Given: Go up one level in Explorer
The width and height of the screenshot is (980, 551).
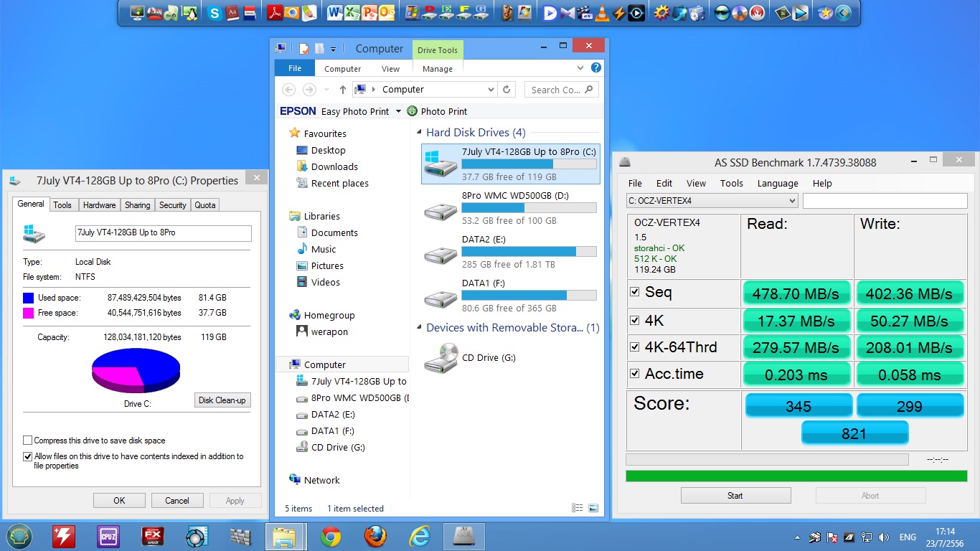Looking at the screenshot, I should coord(343,90).
